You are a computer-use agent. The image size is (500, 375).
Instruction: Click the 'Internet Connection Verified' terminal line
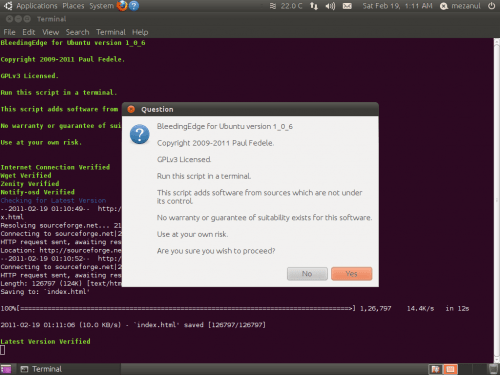tap(55, 167)
